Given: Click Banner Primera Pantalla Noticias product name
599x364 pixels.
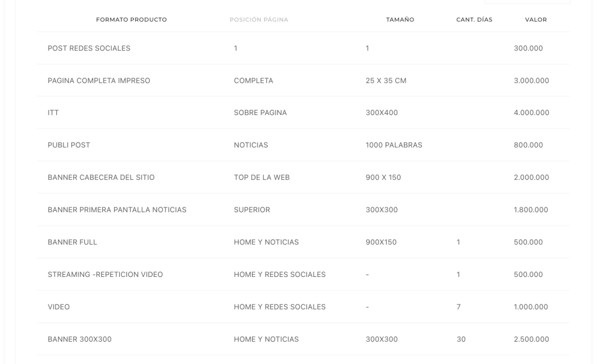Looking at the screenshot, I should click(117, 210).
